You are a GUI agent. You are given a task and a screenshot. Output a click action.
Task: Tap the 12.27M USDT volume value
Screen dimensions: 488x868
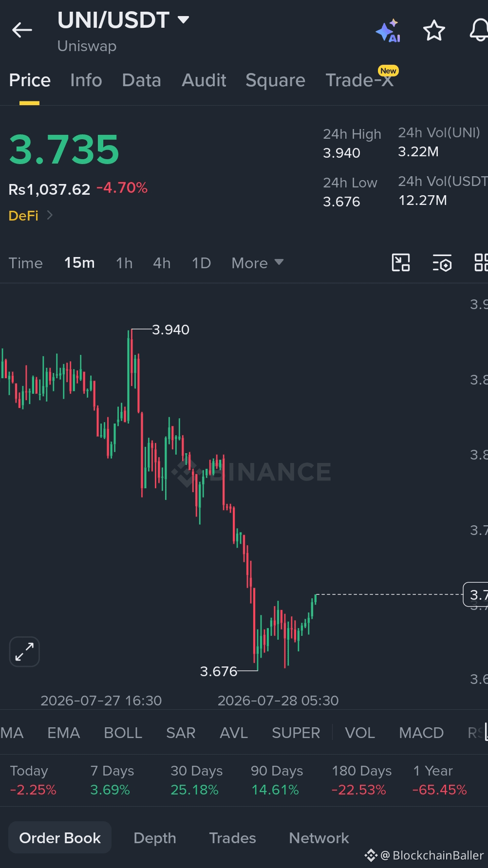[423, 200]
